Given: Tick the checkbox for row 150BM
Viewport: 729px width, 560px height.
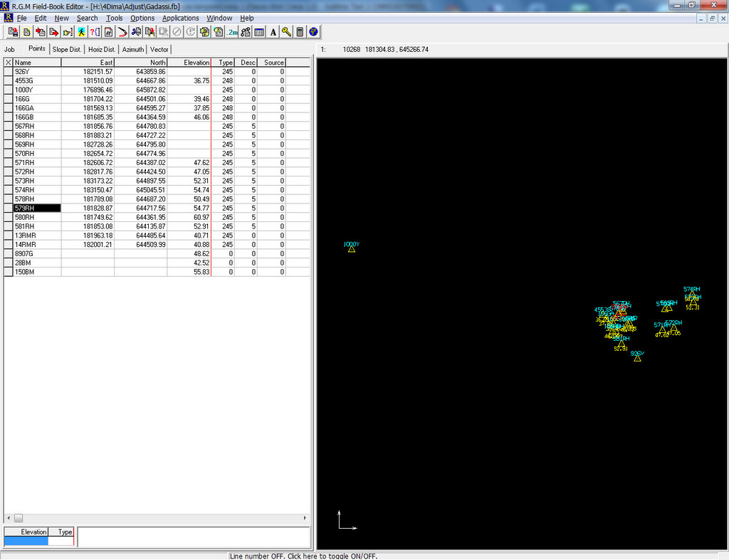Looking at the screenshot, I should [9, 272].
